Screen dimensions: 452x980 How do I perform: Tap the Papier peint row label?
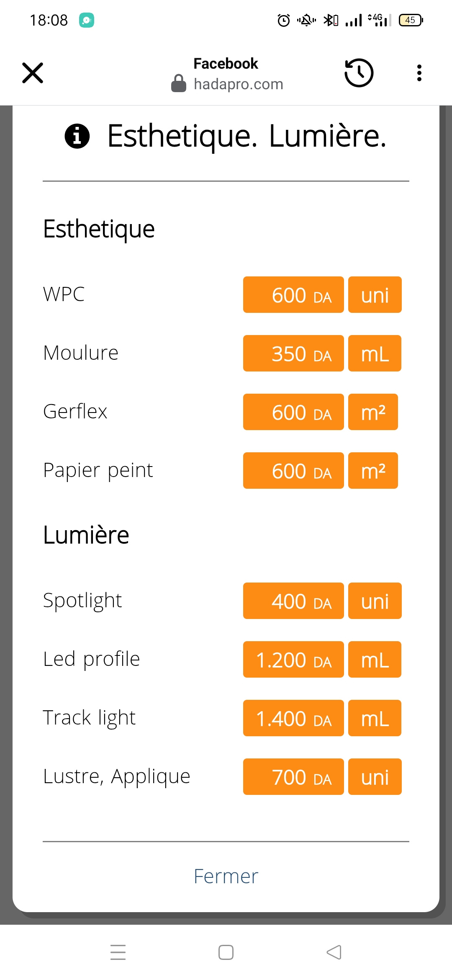tap(98, 470)
